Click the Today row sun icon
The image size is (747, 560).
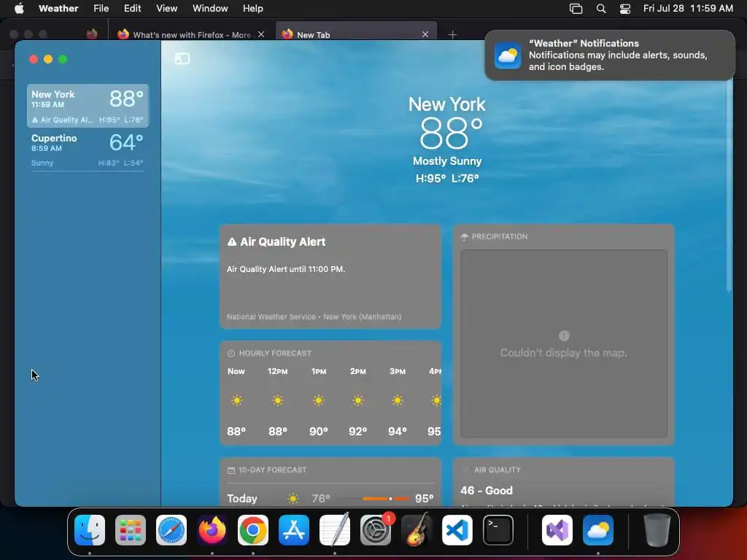293,499
